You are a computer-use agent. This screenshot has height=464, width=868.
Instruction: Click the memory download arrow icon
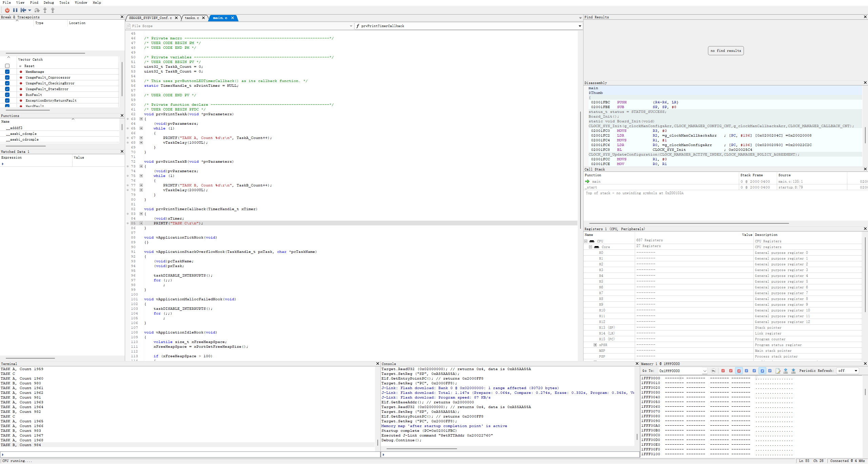793,371
